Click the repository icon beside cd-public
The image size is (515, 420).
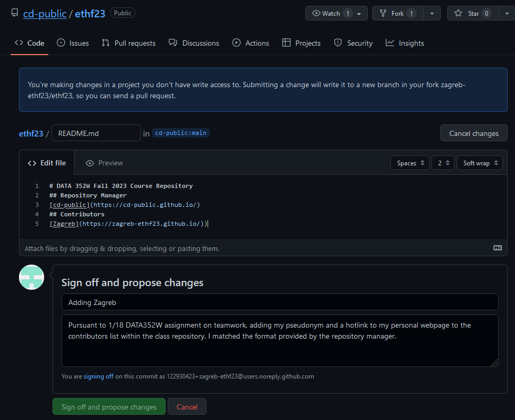point(14,14)
